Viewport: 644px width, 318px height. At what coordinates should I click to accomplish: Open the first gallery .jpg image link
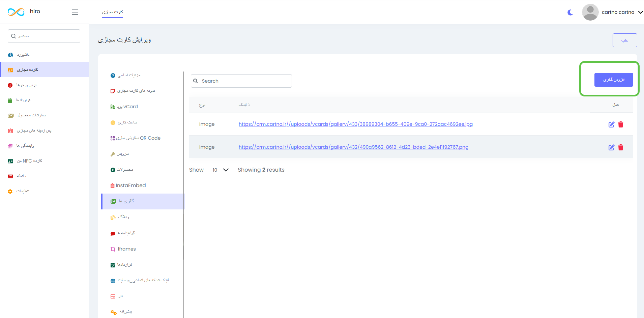coord(355,124)
